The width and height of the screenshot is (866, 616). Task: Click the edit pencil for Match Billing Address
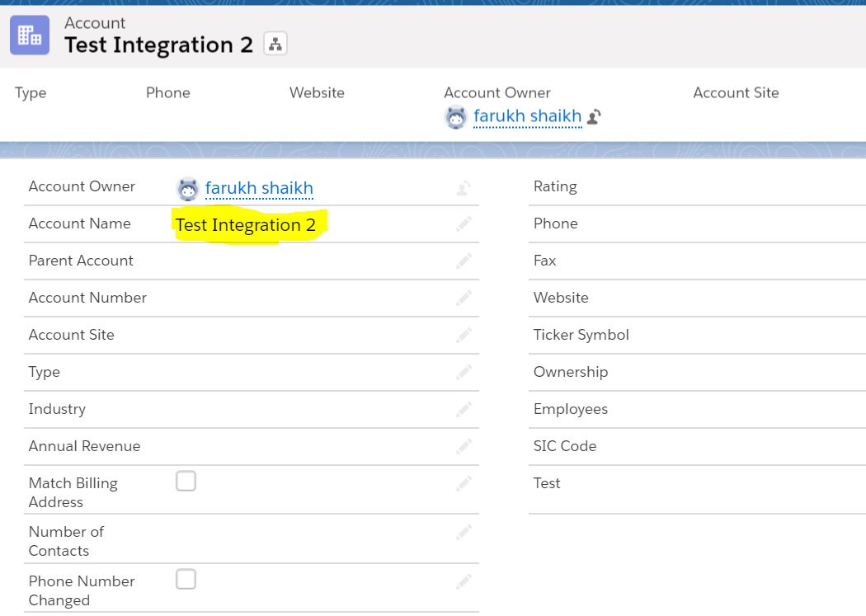[463, 481]
